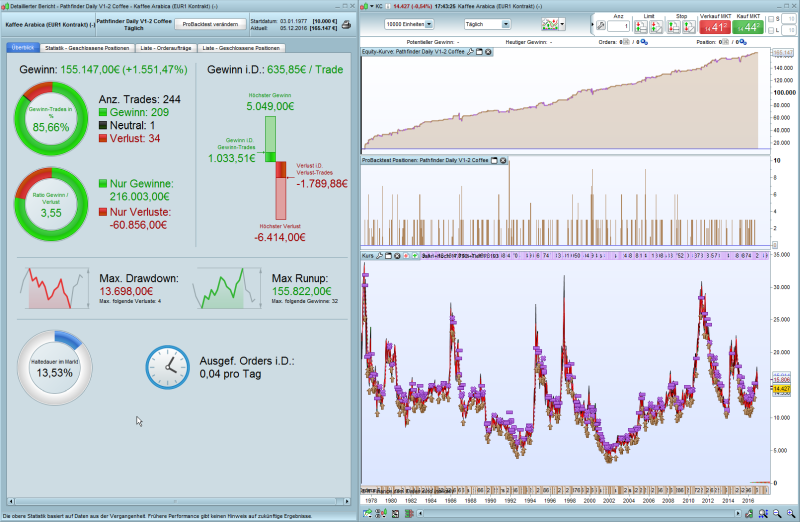Open Liste - Orderaufträge tab
Viewport: 800px width, 522px height.
[166, 48]
